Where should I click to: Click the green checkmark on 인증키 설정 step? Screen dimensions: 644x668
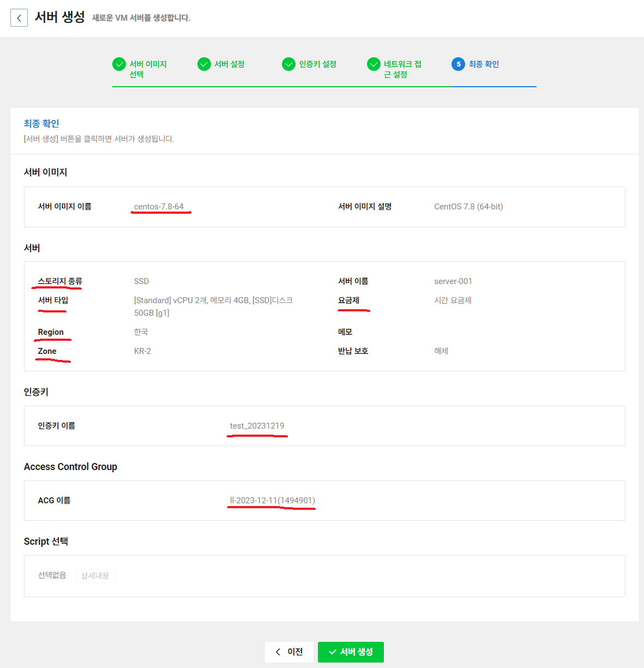(288, 64)
